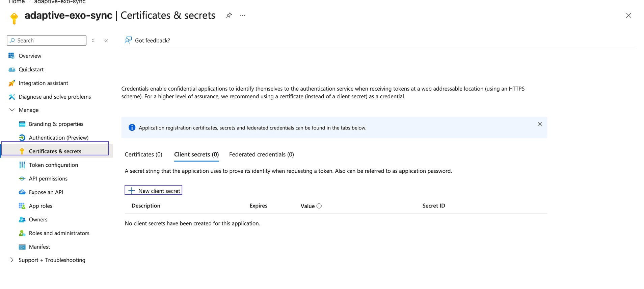Screen dimensions: 644x289
Task: Open Integration assistant rocket icon
Action: point(12,83)
